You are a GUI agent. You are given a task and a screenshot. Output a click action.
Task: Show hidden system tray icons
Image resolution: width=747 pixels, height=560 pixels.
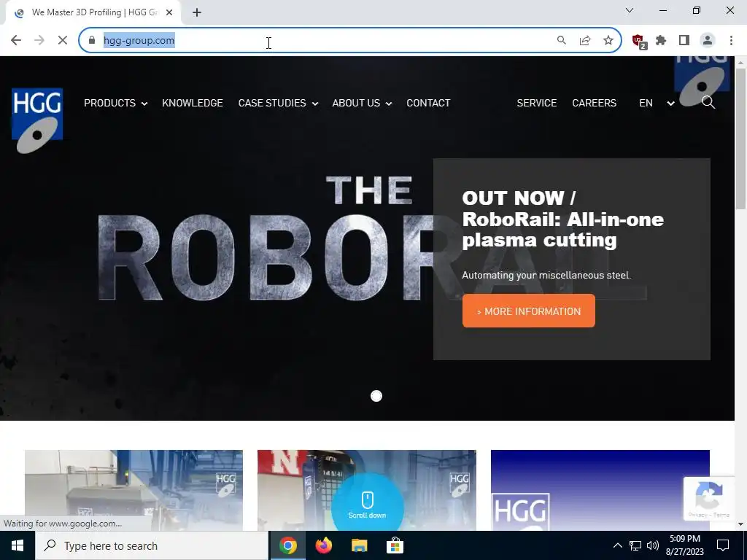(x=617, y=545)
